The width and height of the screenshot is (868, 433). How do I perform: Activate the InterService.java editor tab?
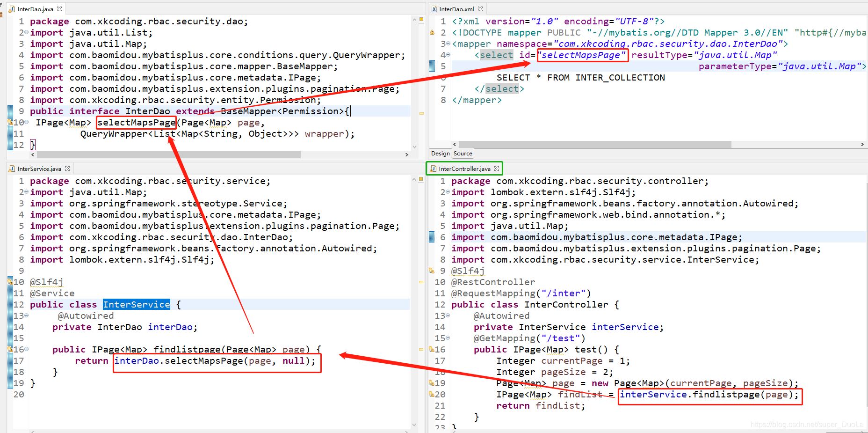(x=39, y=169)
